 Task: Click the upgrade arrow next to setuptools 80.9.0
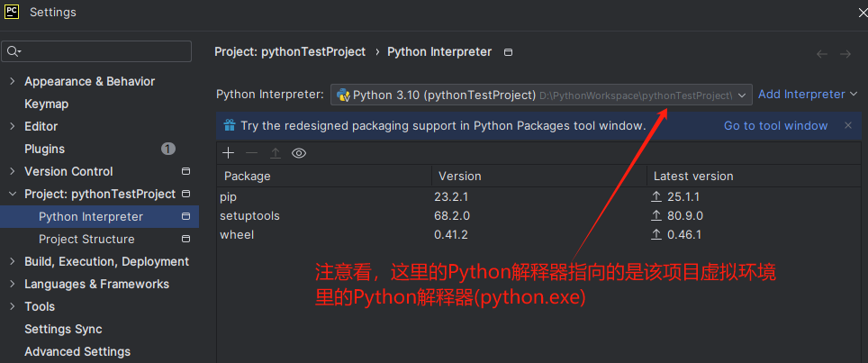[656, 216]
